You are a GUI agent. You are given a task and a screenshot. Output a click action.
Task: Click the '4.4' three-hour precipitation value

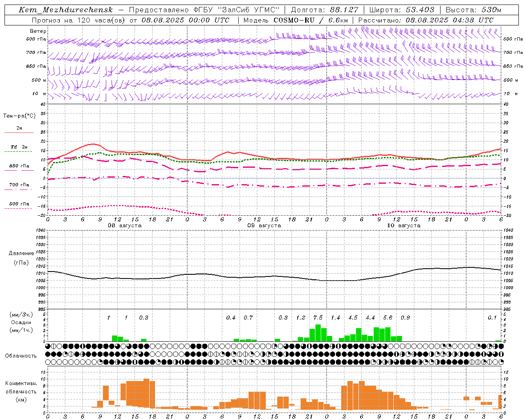click(370, 317)
